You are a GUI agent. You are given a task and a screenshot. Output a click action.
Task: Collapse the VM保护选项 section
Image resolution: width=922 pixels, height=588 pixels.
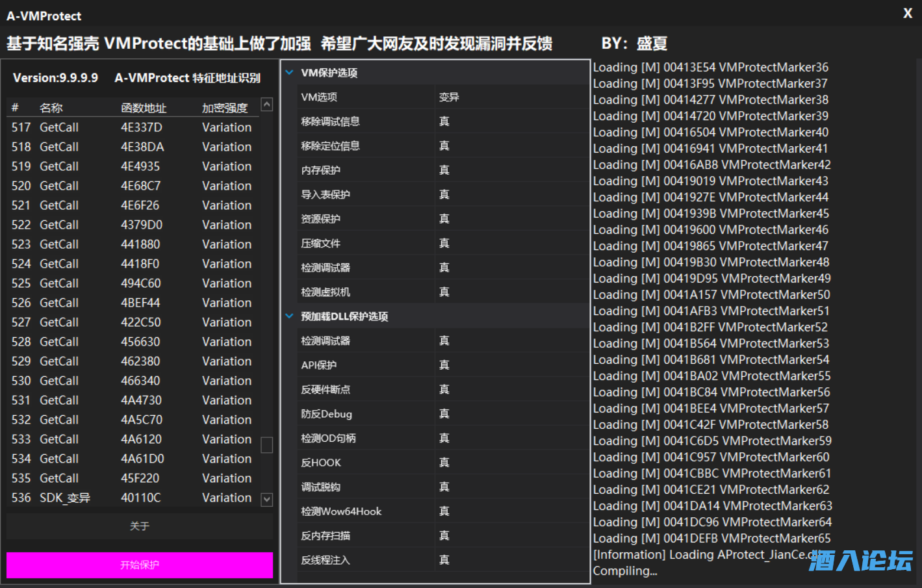coord(290,73)
